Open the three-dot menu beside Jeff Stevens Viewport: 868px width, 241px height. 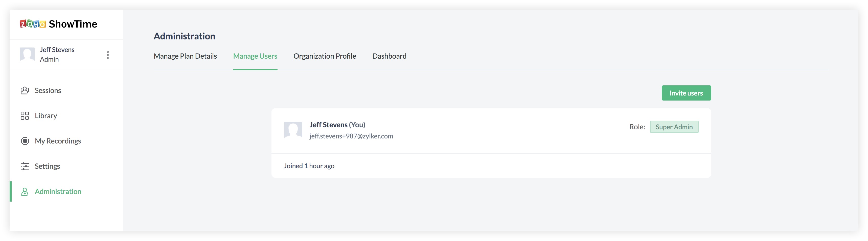[x=108, y=55]
